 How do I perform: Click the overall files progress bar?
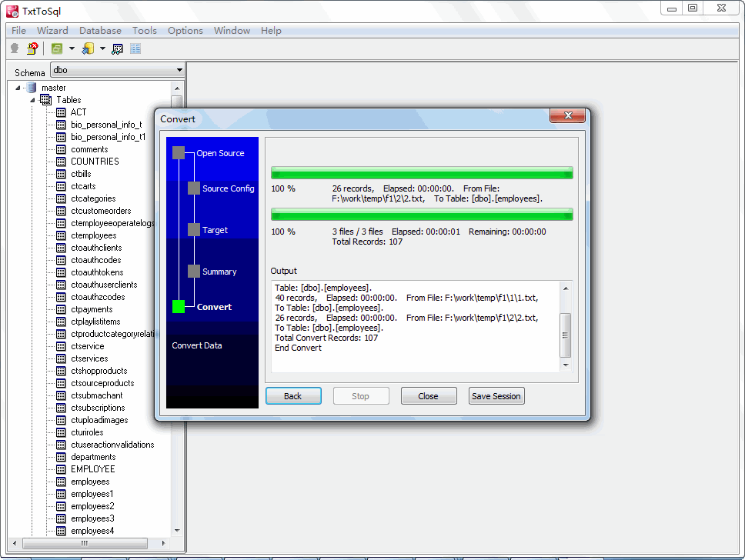click(x=422, y=215)
